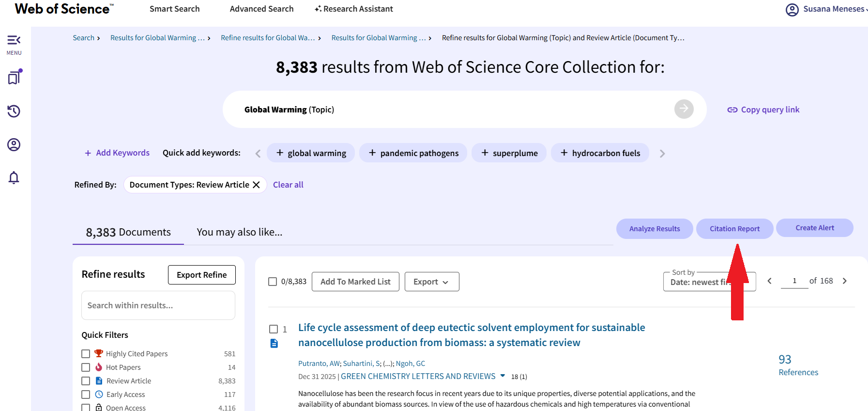The image size is (868, 411).
Task: Enable the Hot Papers quick filter
Action: [x=86, y=367]
